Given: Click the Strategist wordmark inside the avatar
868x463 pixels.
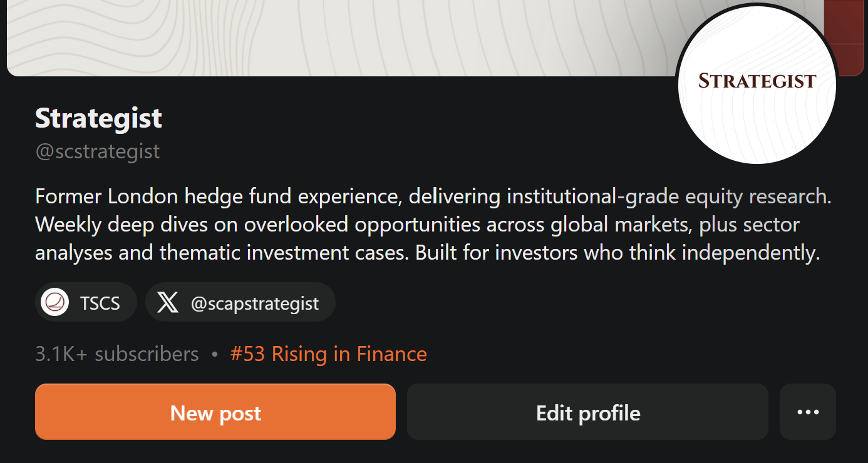Looking at the screenshot, I should click(756, 80).
